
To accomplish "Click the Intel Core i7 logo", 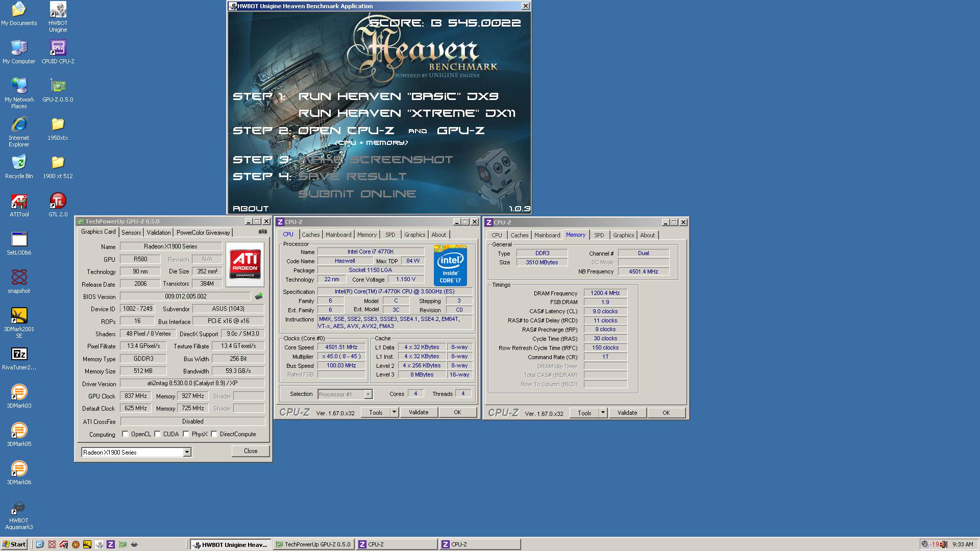I will coord(450,265).
